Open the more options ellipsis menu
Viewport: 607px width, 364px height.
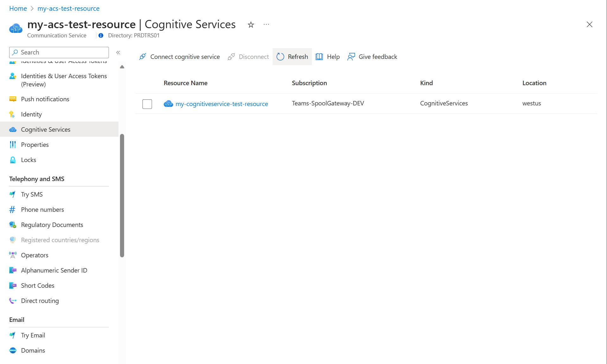pos(266,24)
